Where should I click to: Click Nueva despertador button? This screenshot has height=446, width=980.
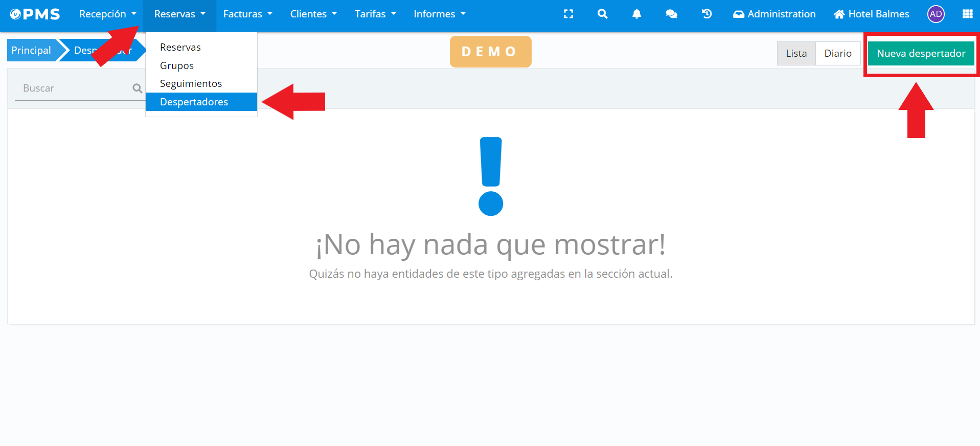click(921, 53)
